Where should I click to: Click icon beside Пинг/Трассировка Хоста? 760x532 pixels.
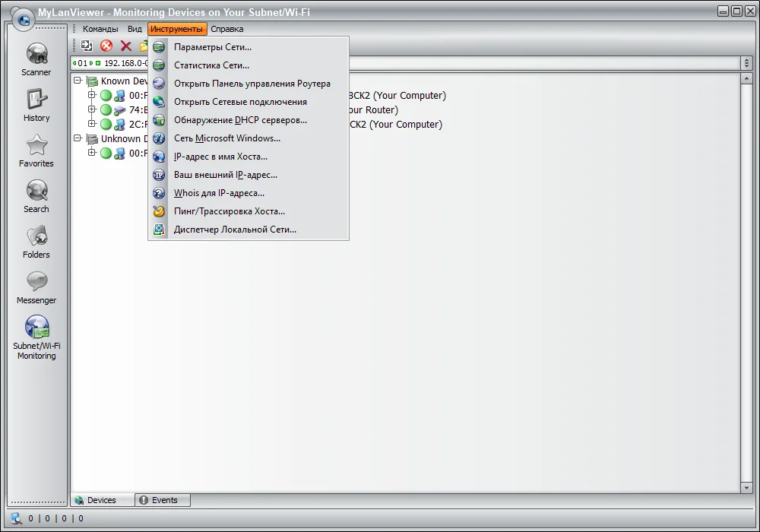click(159, 211)
